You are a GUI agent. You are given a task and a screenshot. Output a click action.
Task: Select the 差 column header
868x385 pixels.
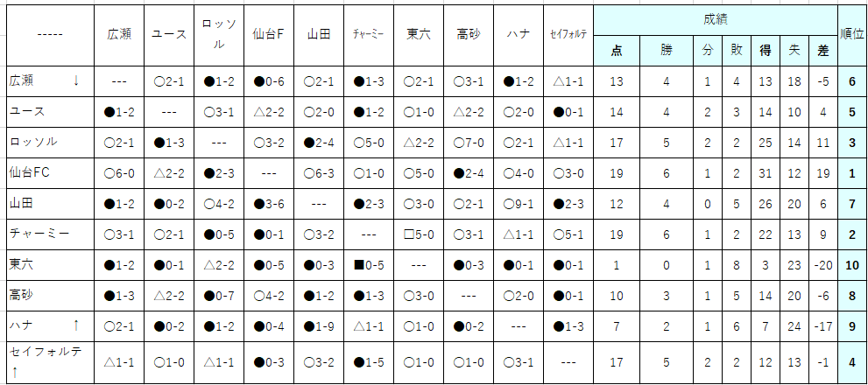tap(823, 51)
